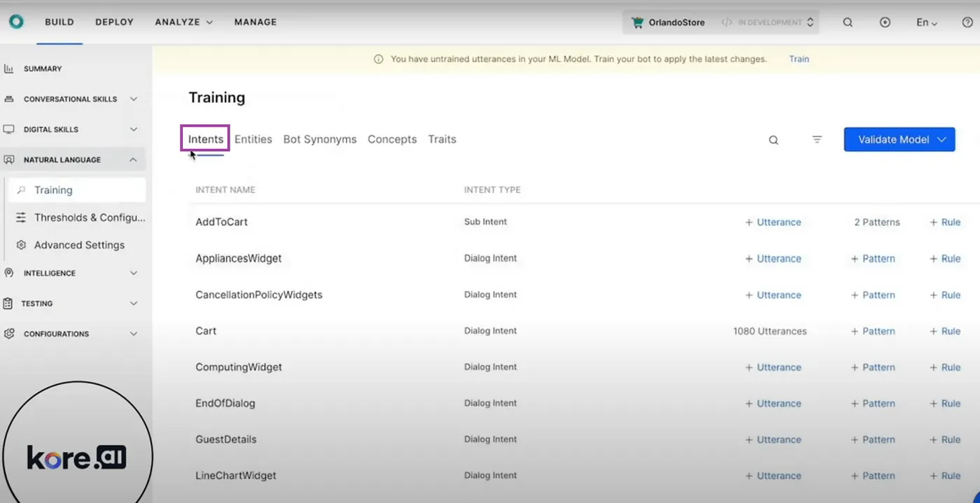Viewport: 980px width, 503px height.
Task: Click the OrlandoStore shopping cart icon
Action: coord(637,22)
